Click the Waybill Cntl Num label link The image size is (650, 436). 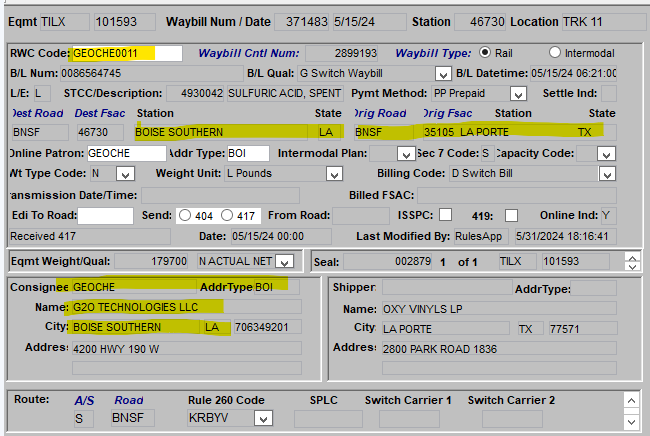click(249, 53)
